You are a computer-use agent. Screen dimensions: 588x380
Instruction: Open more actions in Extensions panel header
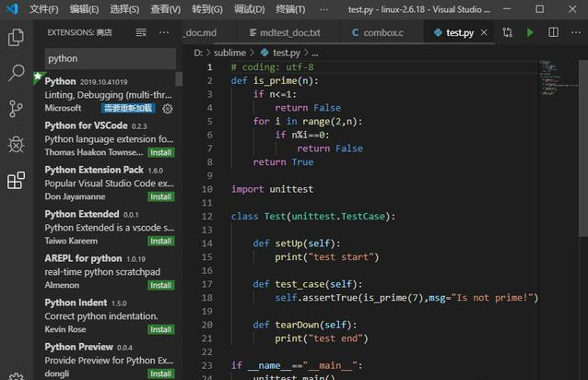(164, 32)
